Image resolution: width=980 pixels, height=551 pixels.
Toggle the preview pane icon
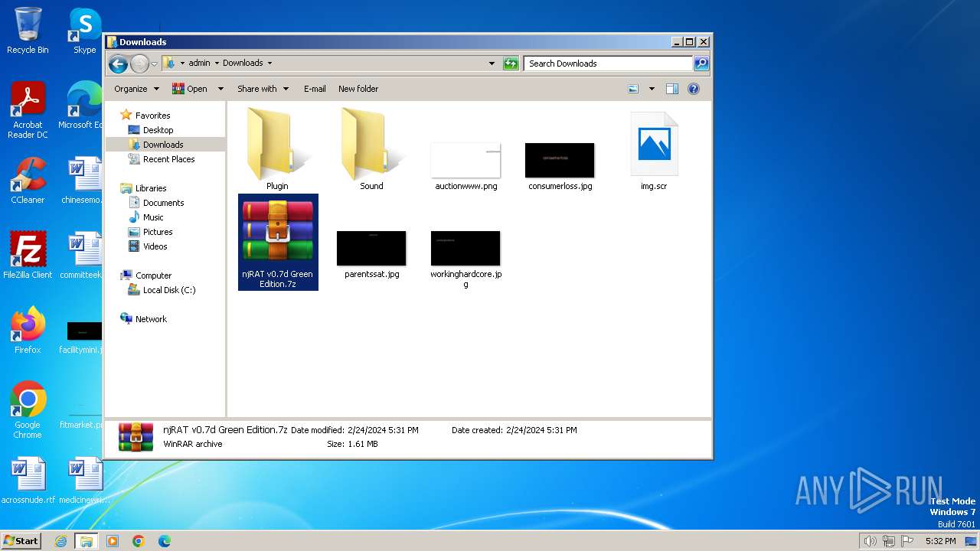(671, 89)
